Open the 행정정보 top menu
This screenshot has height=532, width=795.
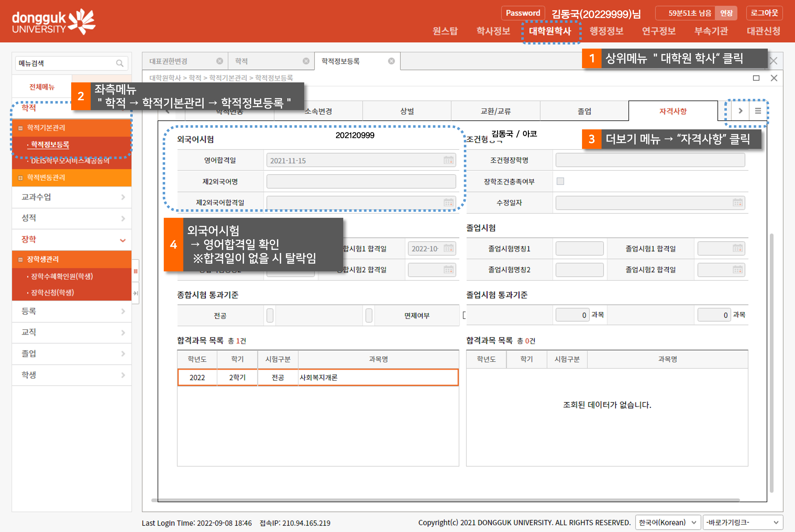[606, 31]
